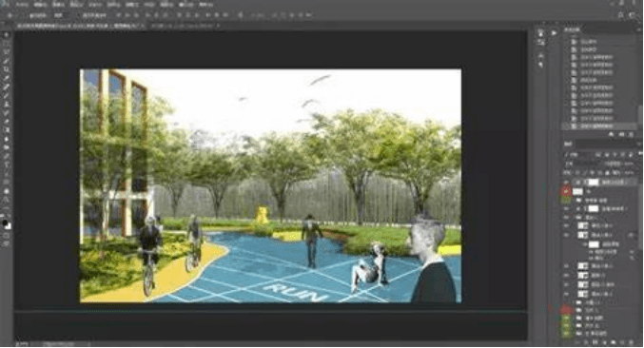The width and height of the screenshot is (644, 348).
Task: Select the Brush tool
Action: coord(6,96)
